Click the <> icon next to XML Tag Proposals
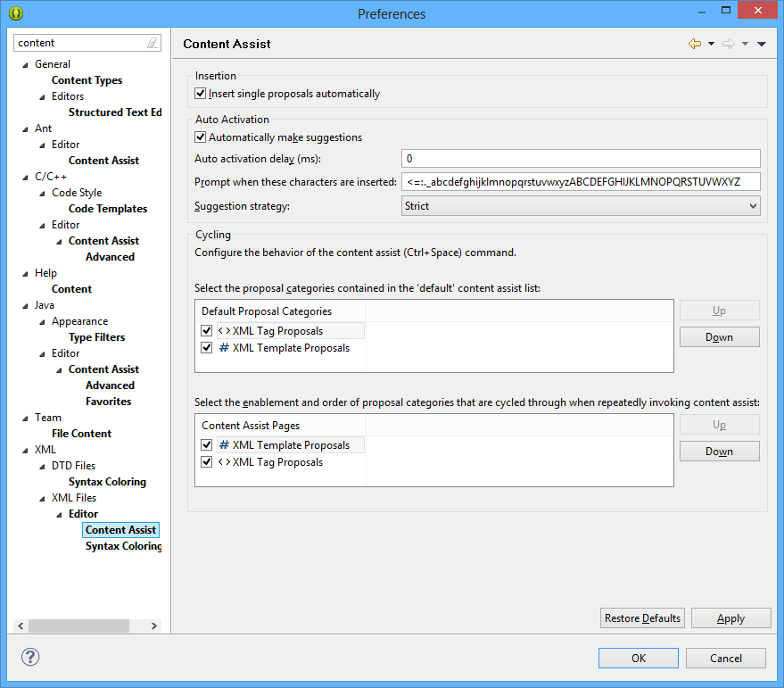The height and width of the screenshot is (688, 784). tap(225, 330)
